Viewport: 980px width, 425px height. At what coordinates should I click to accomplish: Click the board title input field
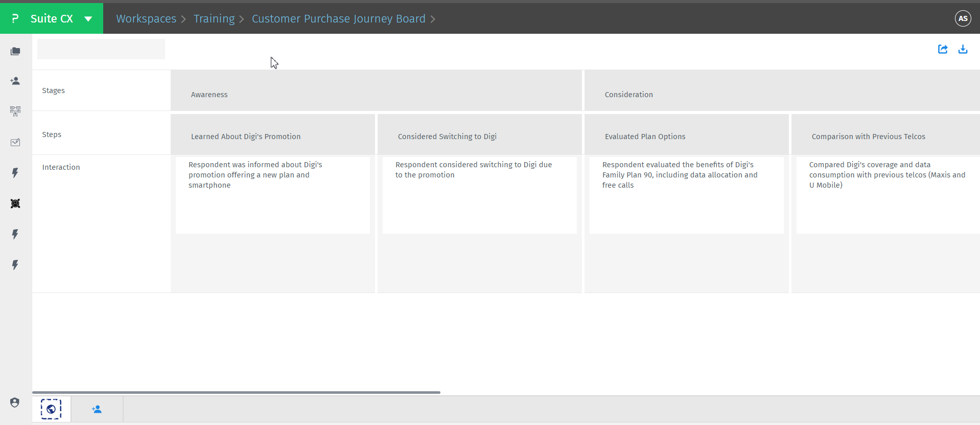pos(101,49)
